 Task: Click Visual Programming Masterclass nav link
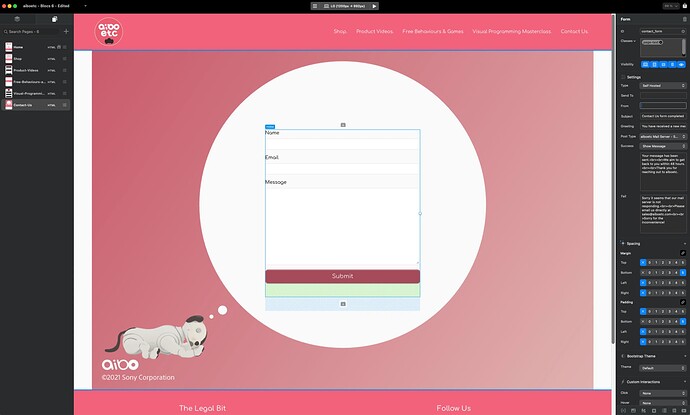[511, 31]
